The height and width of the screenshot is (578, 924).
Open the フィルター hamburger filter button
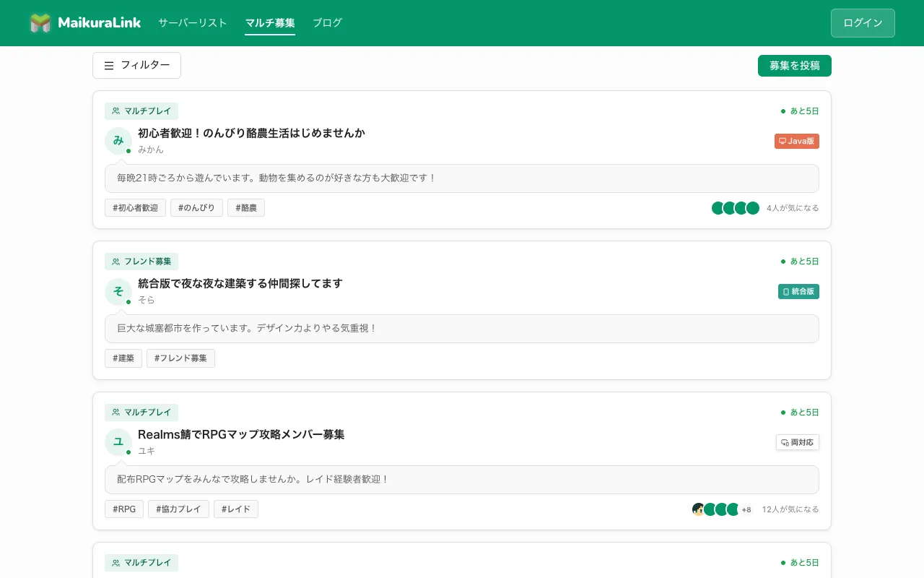[x=136, y=65]
